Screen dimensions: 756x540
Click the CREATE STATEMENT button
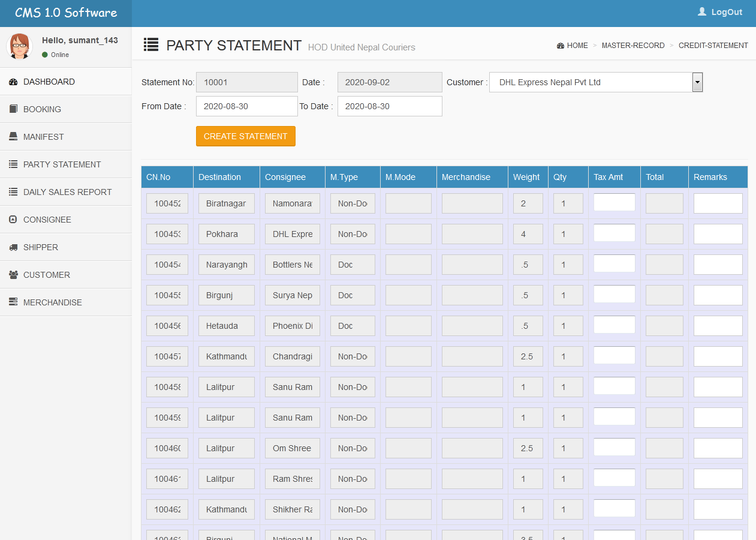[246, 136]
